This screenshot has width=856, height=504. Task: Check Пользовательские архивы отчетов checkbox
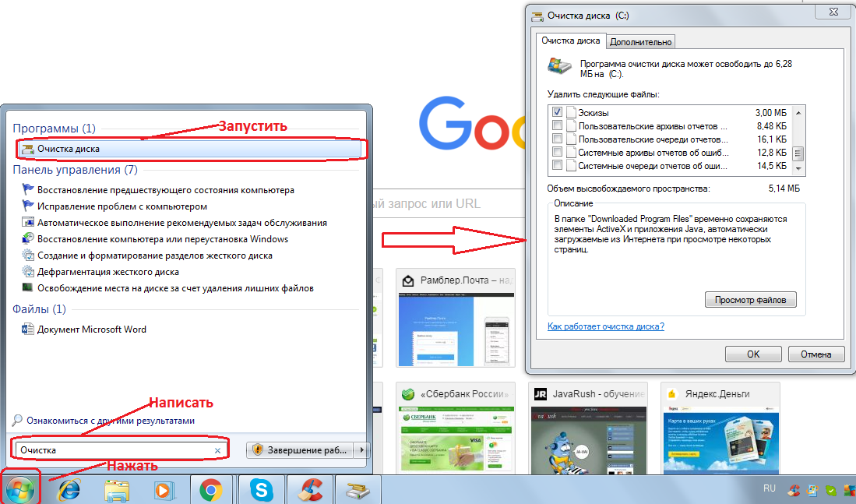point(557,126)
